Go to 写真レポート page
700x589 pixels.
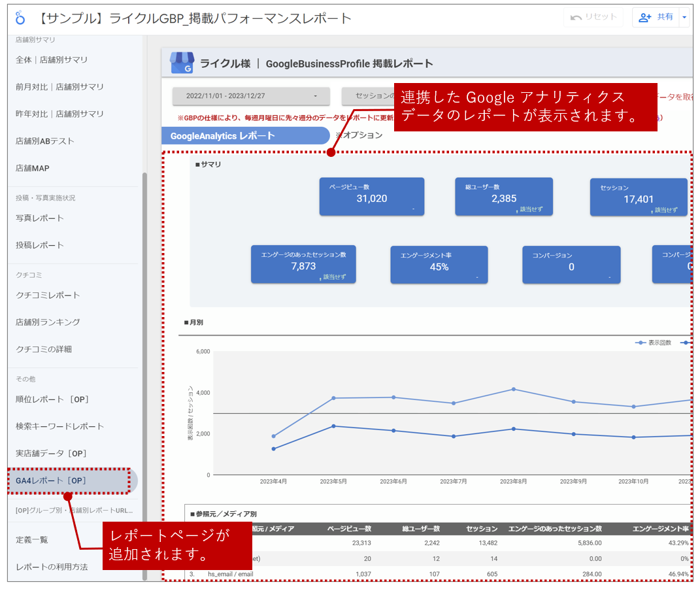pyautogui.click(x=40, y=218)
